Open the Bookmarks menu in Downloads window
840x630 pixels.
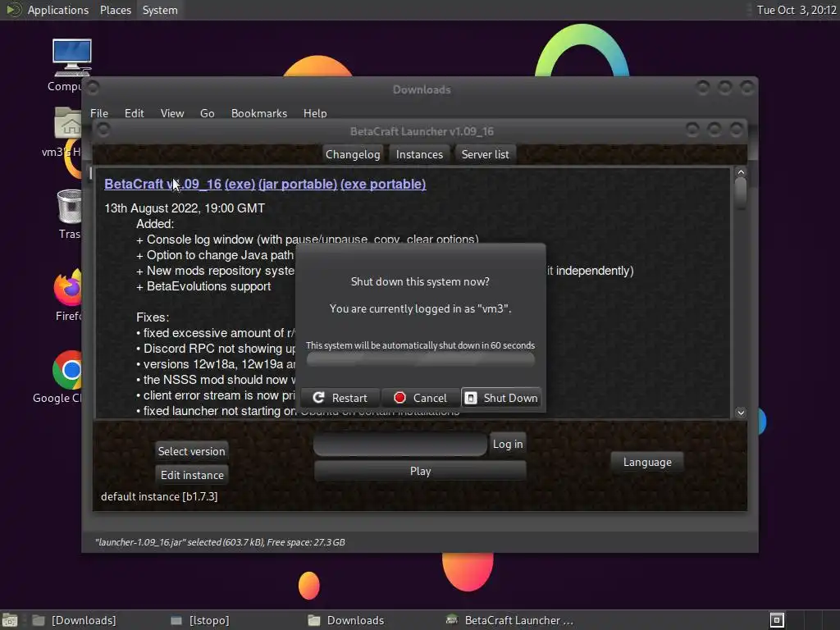(259, 113)
